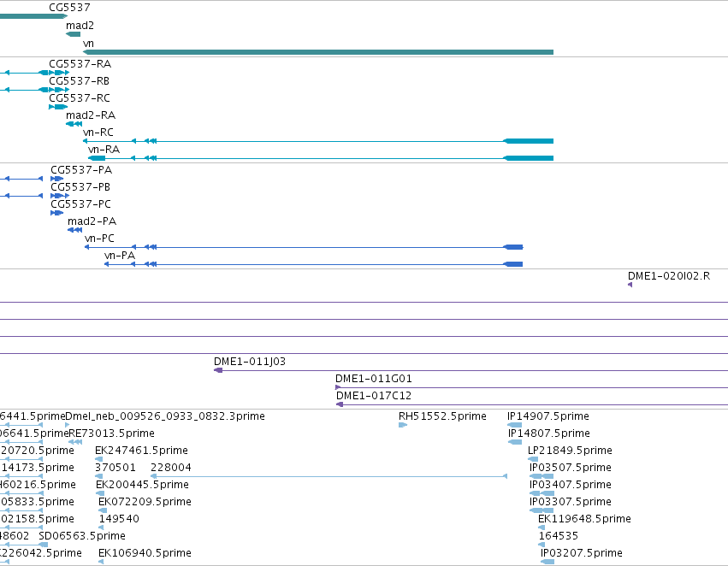
Task: Click the 228004 feature label
Action: point(171,469)
